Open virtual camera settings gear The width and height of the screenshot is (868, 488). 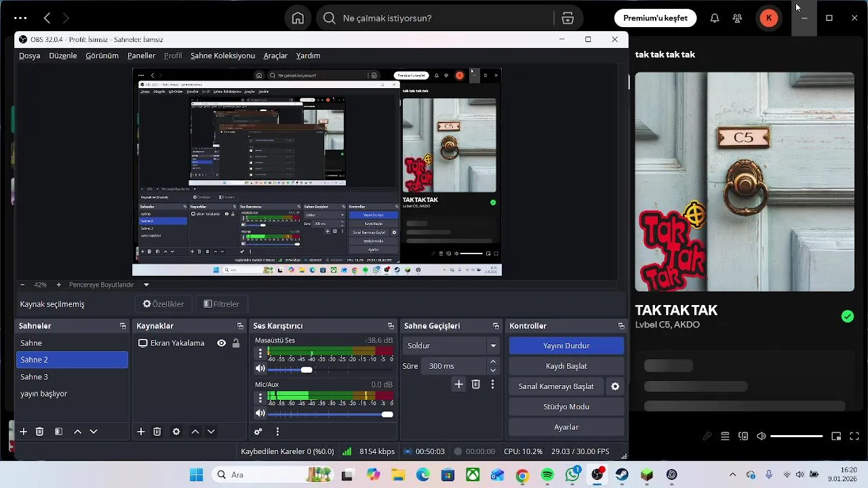pos(615,386)
